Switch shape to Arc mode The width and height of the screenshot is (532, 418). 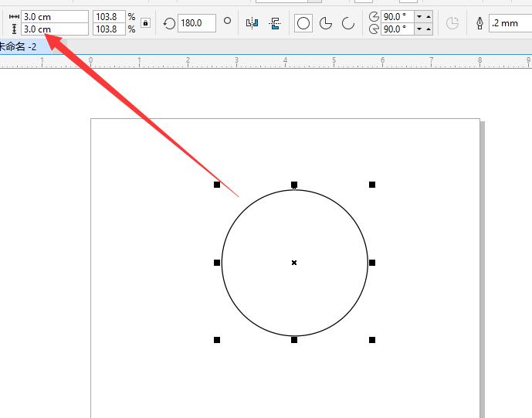click(x=348, y=23)
